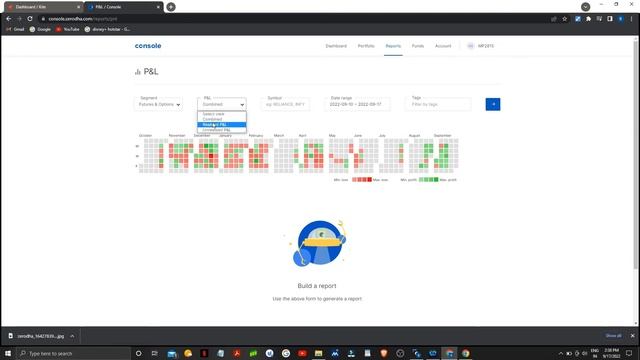
Task: Pick the darkest red Max loss legend swatch
Action: [369, 180]
